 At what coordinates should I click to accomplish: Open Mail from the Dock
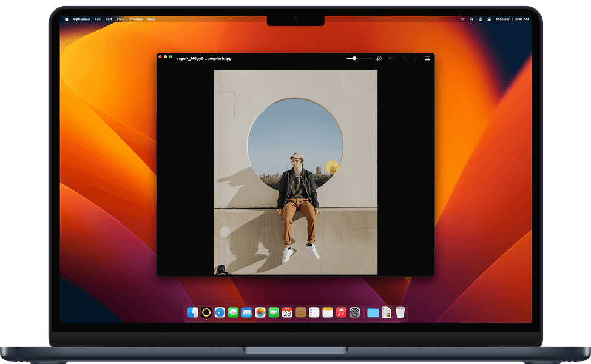247,312
